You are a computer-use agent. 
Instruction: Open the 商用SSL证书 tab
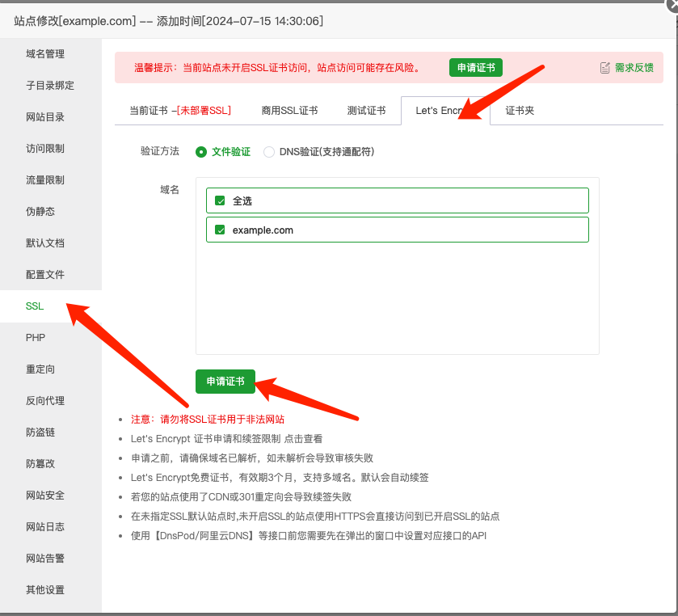tap(290, 110)
